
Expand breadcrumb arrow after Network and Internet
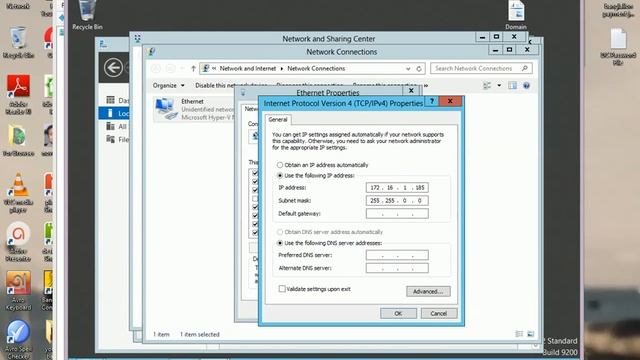click(282, 69)
